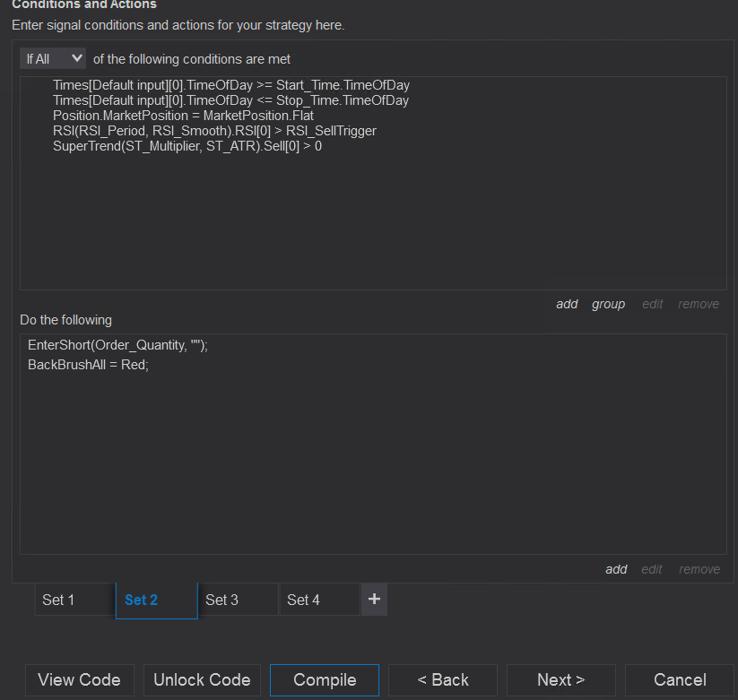Click the 'Next >' navigation button
Image resolution: width=738 pixels, height=700 pixels.
[x=560, y=680]
